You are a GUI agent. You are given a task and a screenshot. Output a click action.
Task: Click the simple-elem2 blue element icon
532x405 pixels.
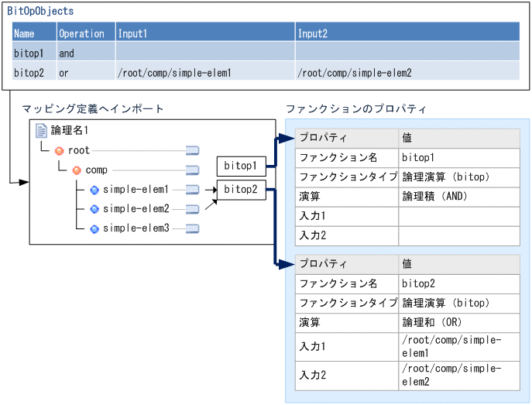coord(94,209)
